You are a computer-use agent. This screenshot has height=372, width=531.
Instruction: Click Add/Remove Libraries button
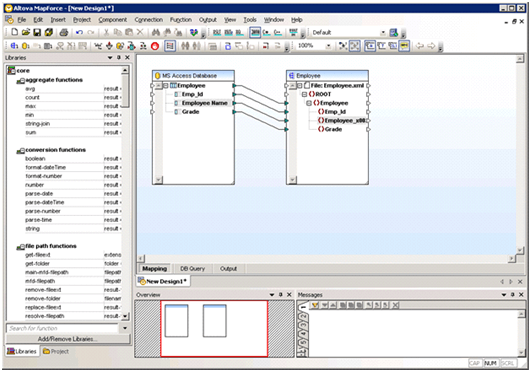point(68,339)
